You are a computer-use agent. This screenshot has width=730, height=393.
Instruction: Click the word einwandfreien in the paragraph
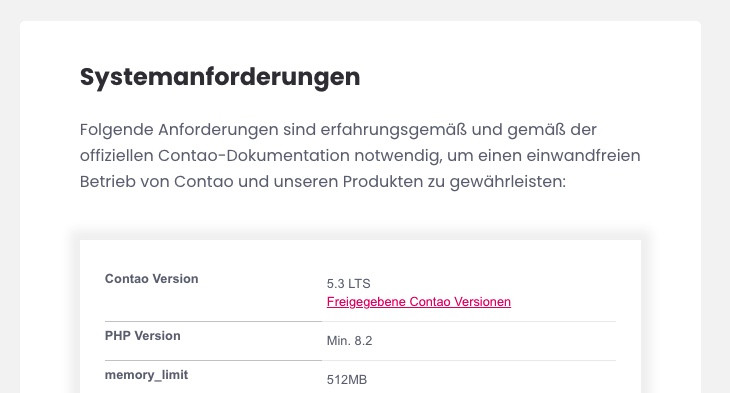click(583, 156)
